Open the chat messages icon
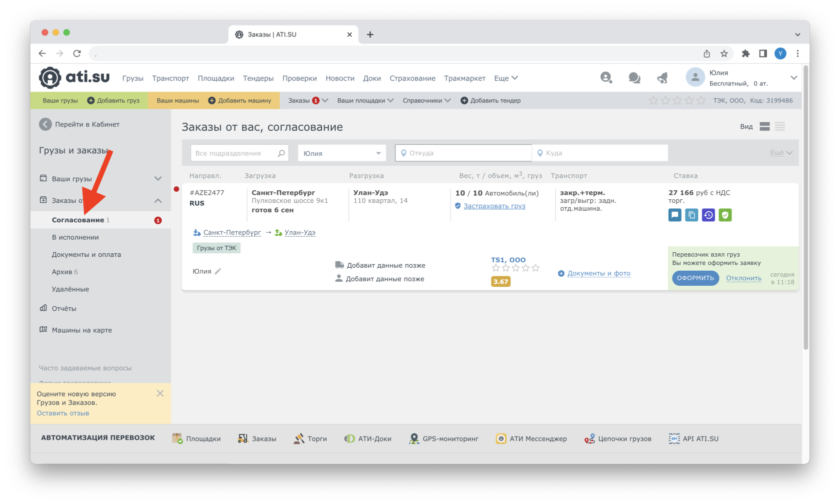This screenshot has height=504, width=840. 634,77
